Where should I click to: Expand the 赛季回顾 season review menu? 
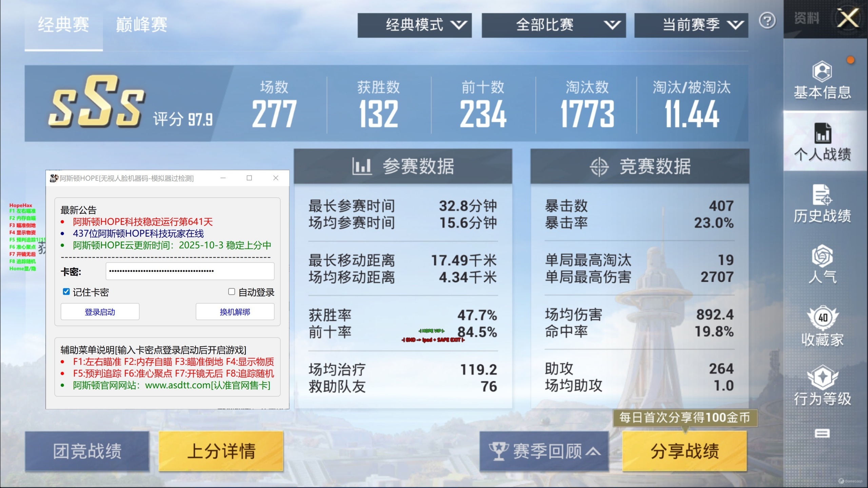544,451
